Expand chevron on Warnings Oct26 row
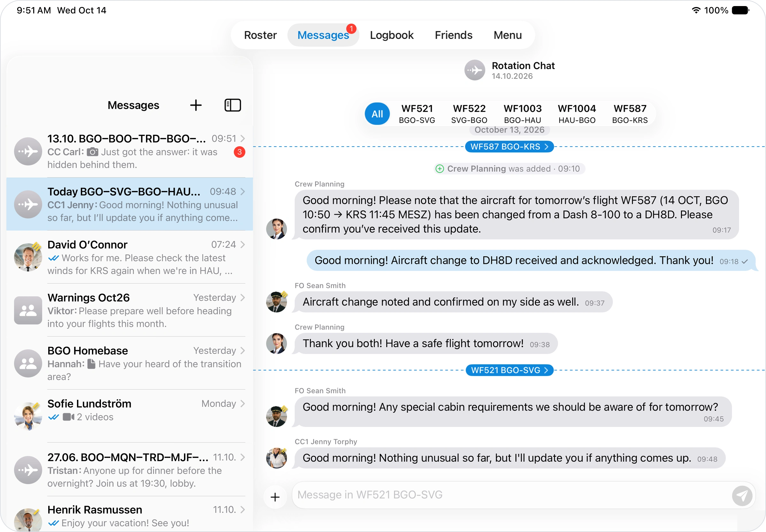 (x=243, y=297)
